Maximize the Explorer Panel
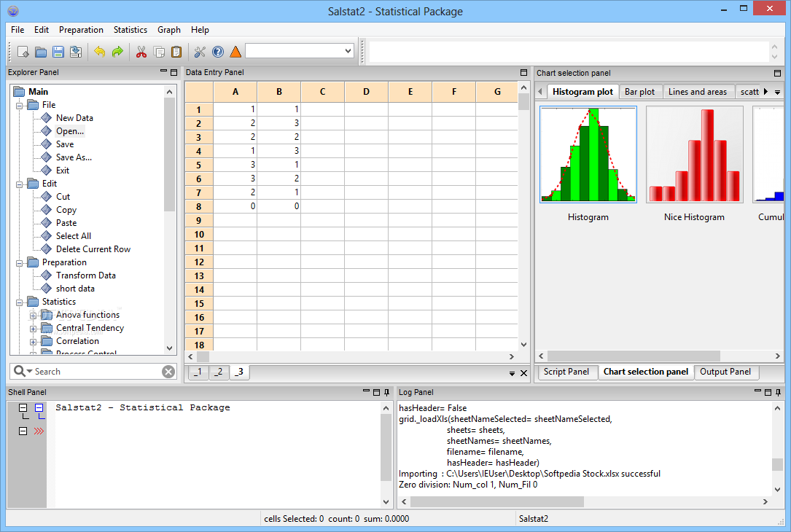Viewport: 791px width, 532px height. tap(174, 72)
